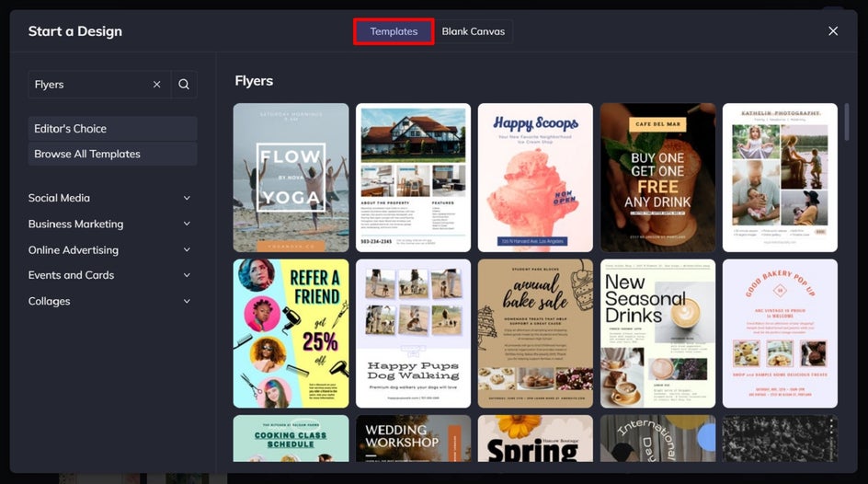Switch to the Blank Canvas tab
Screen dimensions: 868x484
[x=474, y=31]
